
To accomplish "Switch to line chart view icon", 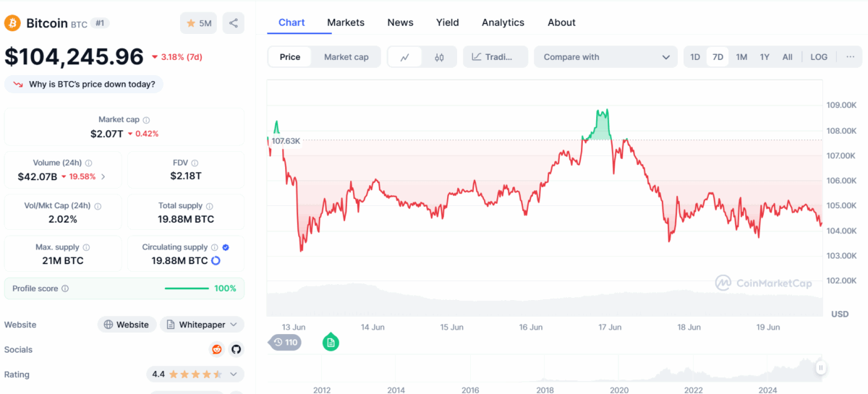I will click(x=405, y=57).
